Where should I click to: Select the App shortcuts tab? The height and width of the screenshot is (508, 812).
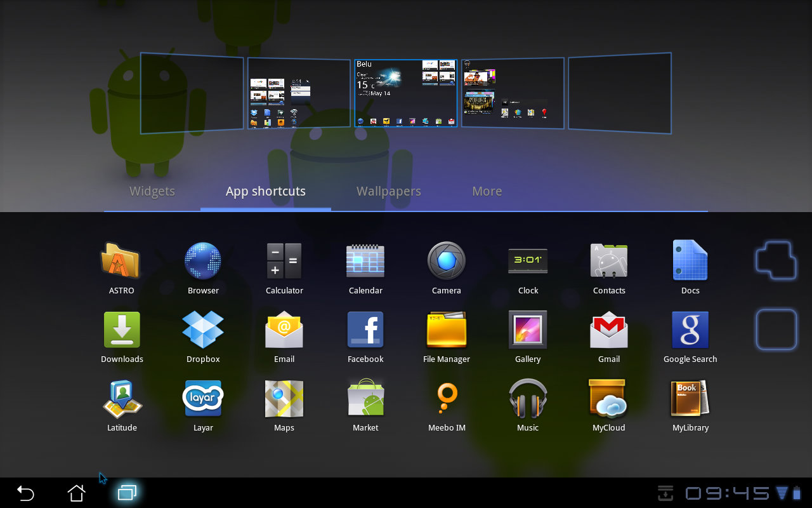tap(266, 191)
